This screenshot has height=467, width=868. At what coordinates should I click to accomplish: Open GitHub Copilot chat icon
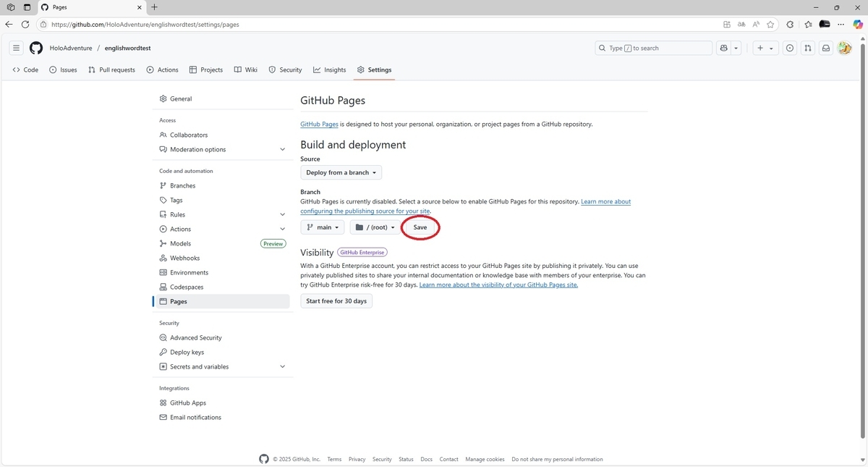(723, 48)
